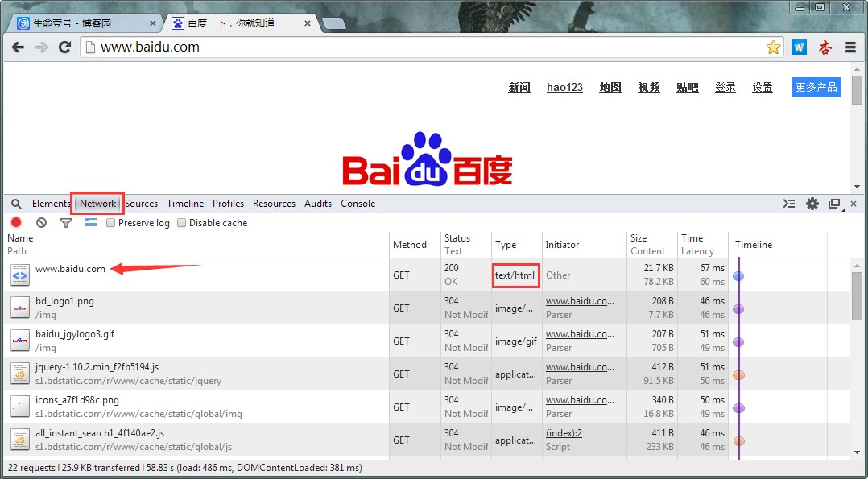Click the html document icon for www.baidu.com

click(20, 275)
